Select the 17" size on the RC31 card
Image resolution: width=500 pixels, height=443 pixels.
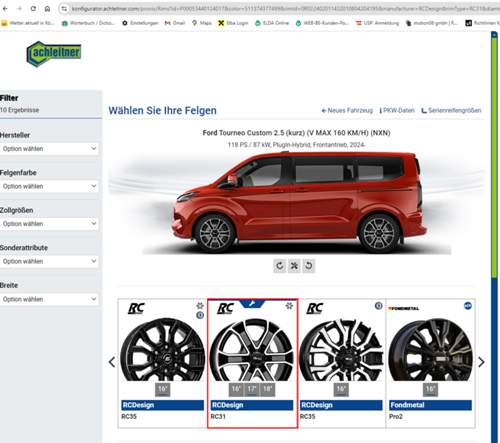click(x=252, y=389)
